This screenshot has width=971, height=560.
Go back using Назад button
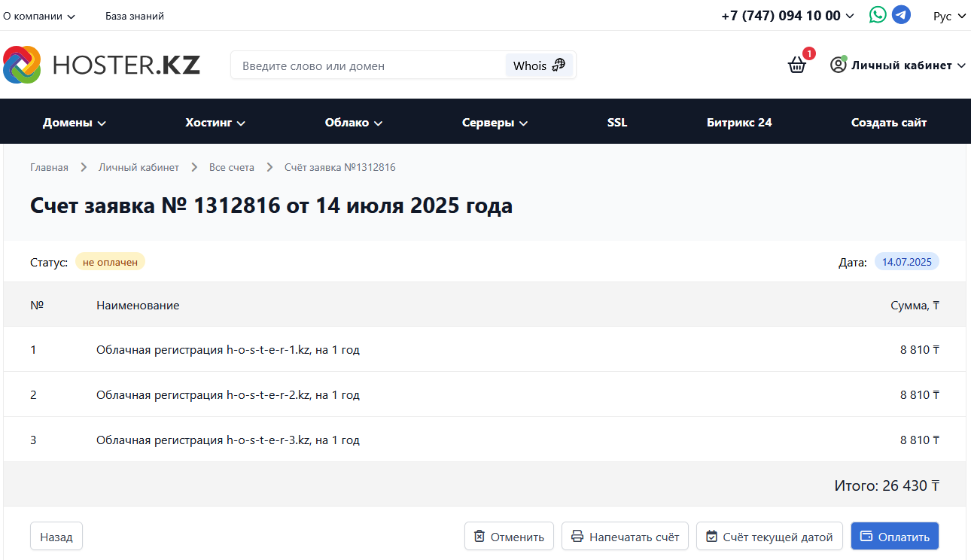(56, 537)
